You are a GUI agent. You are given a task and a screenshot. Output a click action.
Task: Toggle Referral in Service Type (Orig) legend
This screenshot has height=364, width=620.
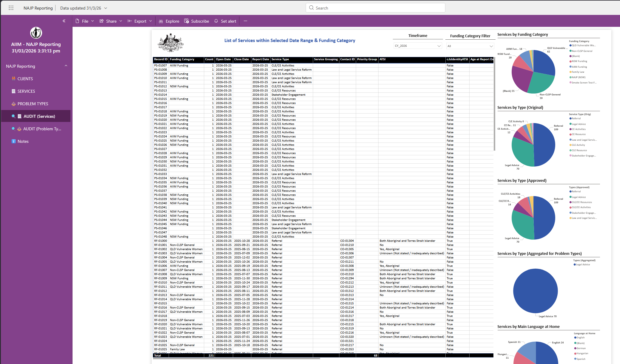coord(576,119)
